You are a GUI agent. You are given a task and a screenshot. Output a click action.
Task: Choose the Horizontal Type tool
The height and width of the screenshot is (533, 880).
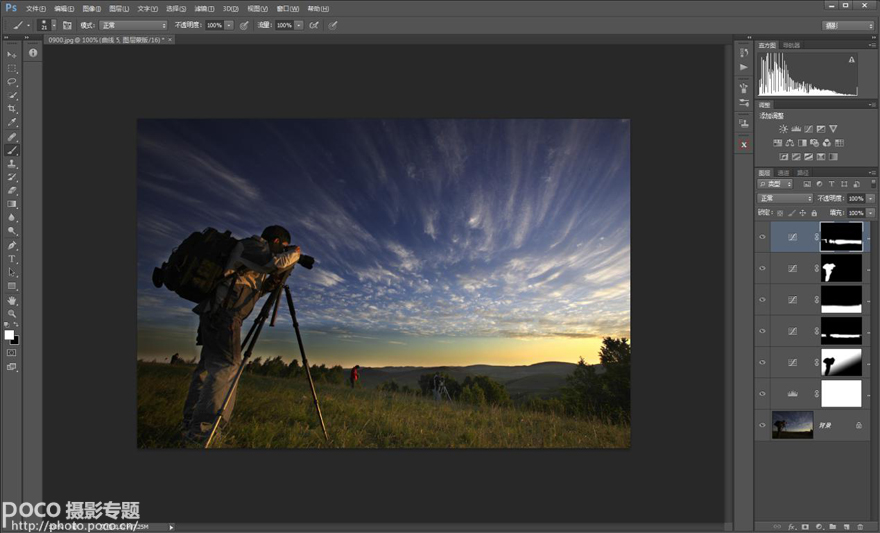(x=12, y=259)
